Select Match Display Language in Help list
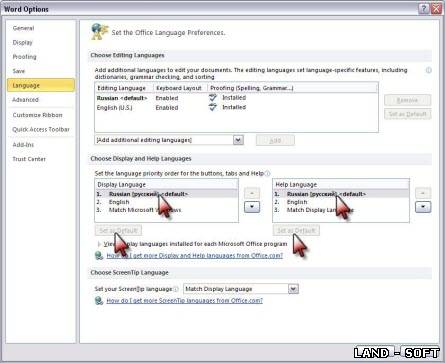 tap(341, 210)
